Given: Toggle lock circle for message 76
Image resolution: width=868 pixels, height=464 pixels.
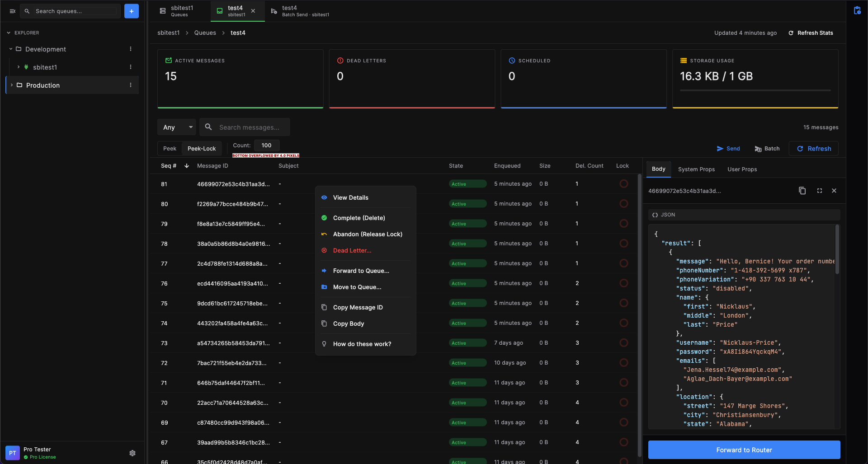Looking at the screenshot, I should coord(623,283).
